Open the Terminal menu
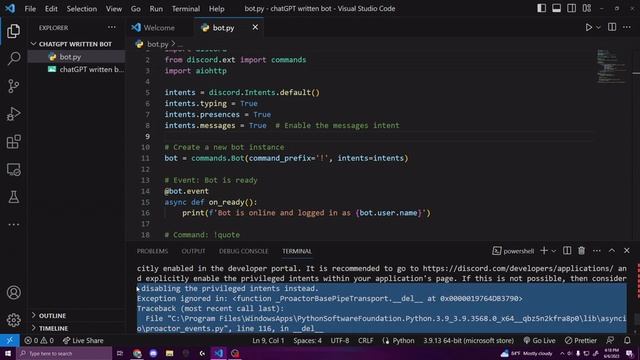The height and width of the screenshot is (360, 640). [186, 9]
